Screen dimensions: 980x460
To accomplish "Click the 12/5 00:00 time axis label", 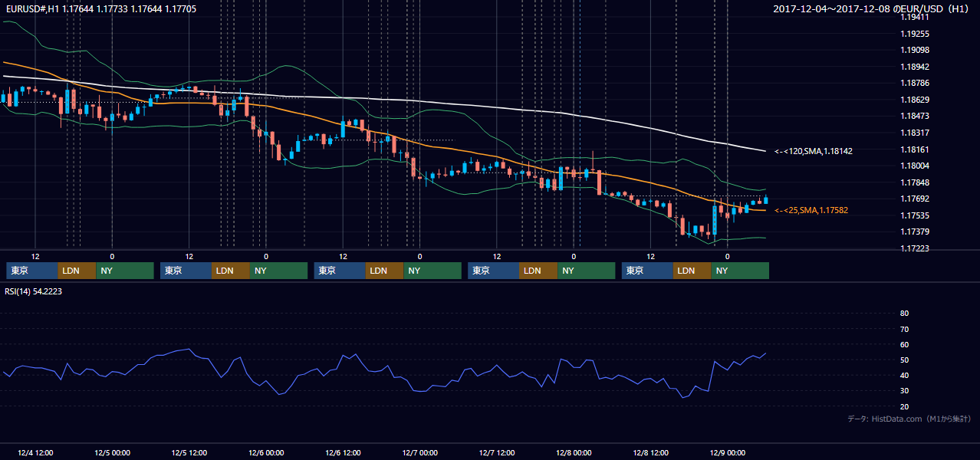I will (x=112, y=453).
